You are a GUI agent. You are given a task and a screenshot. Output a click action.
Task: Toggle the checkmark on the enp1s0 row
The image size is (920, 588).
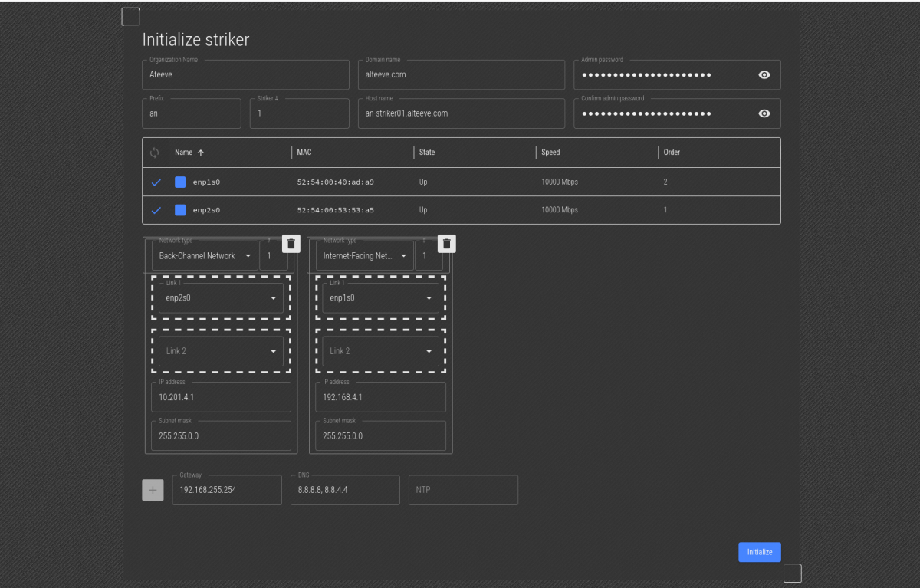point(156,182)
